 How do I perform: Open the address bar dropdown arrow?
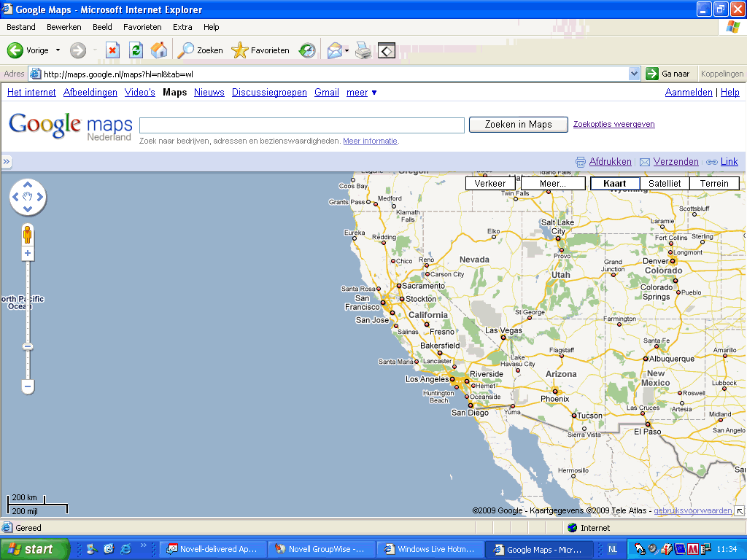click(634, 74)
